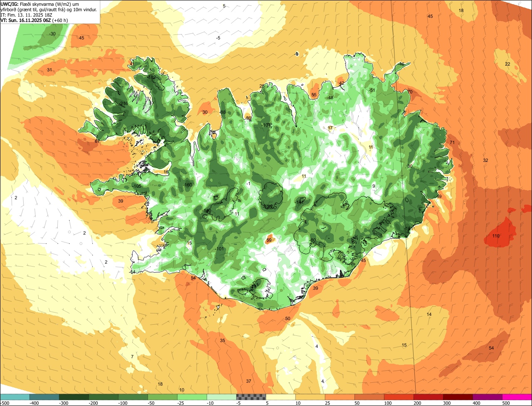
Task: Click the 49 value on the map
Action: click(439, 196)
